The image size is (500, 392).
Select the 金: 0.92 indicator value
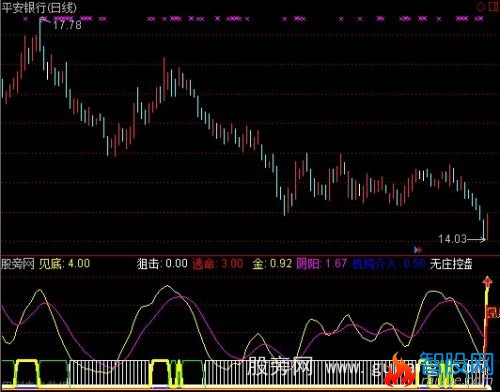(272, 264)
